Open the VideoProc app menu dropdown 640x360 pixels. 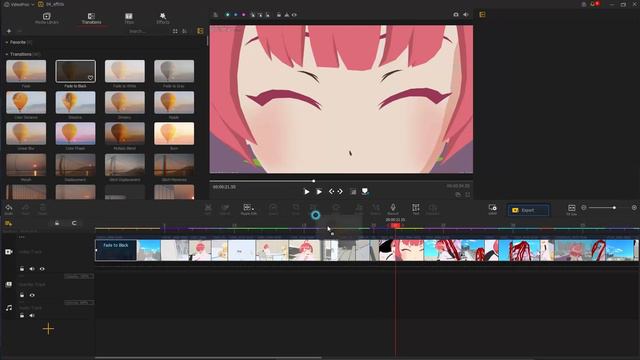pos(19,4)
